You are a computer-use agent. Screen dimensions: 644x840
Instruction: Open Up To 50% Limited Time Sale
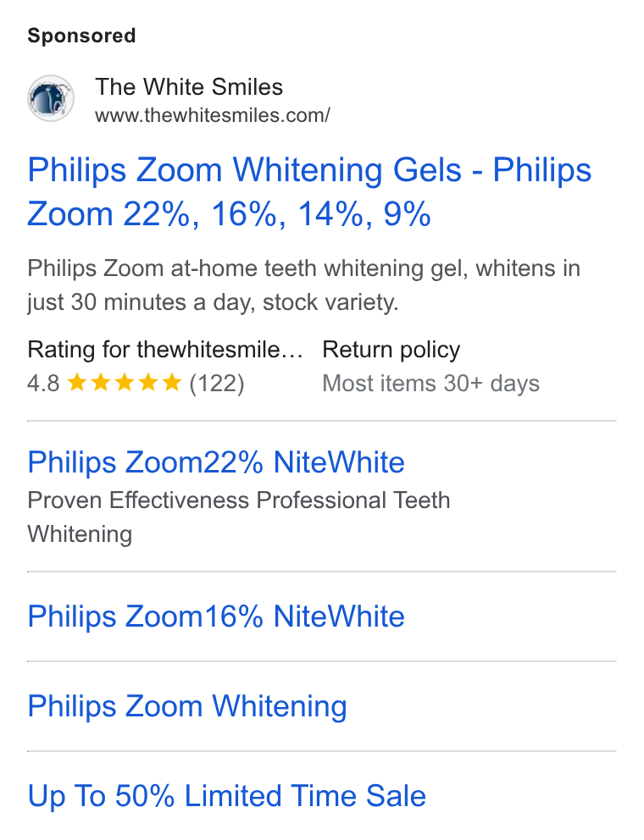(227, 796)
